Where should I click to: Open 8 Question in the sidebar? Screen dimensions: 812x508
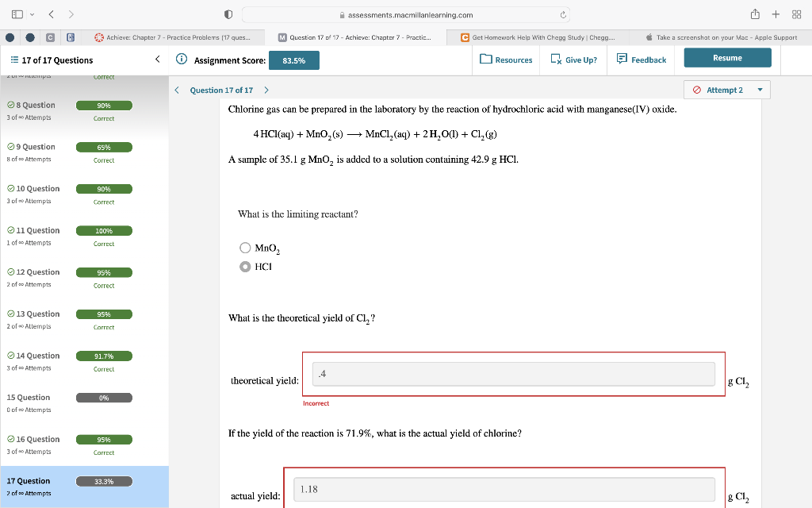point(35,105)
